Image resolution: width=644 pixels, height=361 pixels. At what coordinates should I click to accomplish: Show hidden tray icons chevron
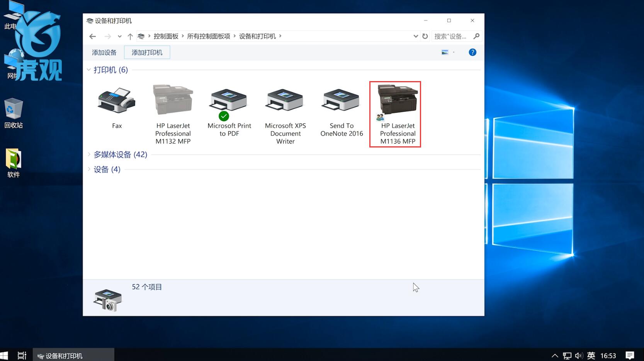[555, 356]
